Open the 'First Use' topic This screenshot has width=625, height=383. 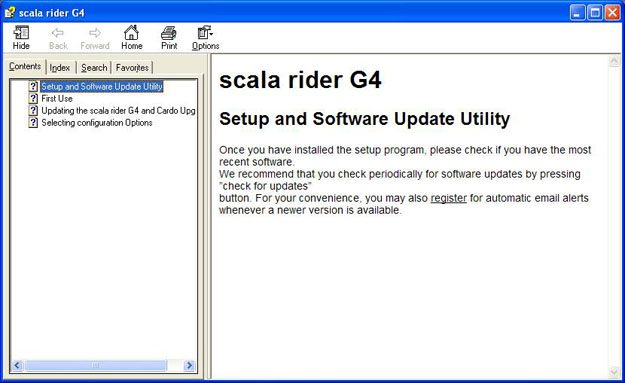click(x=57, y=98)
